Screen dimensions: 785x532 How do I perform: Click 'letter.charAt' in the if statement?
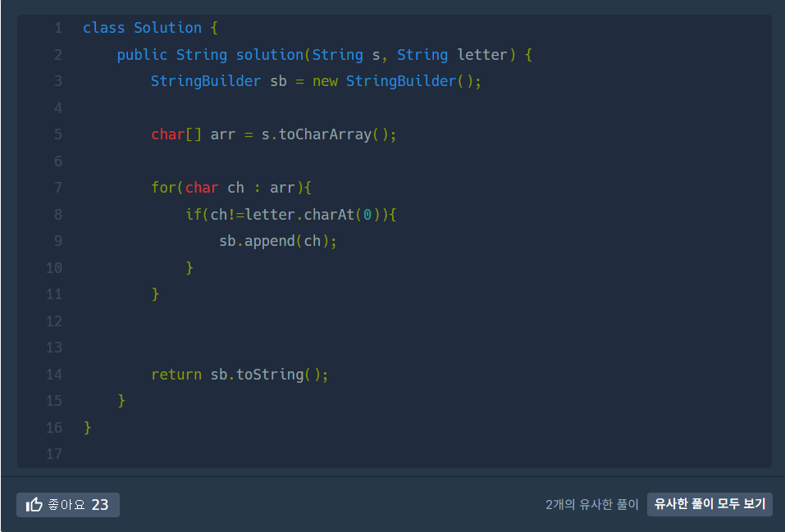pyautogui.click(x=300, y=215)
